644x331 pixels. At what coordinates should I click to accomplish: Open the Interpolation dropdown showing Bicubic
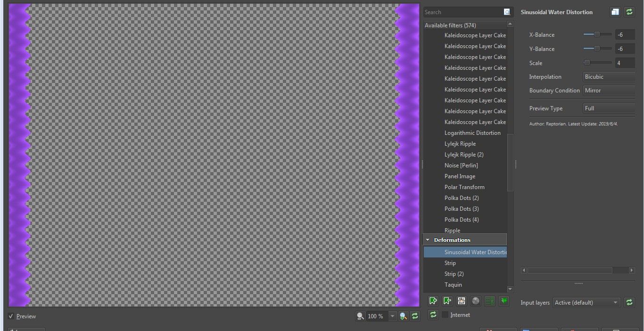[609, 77]
